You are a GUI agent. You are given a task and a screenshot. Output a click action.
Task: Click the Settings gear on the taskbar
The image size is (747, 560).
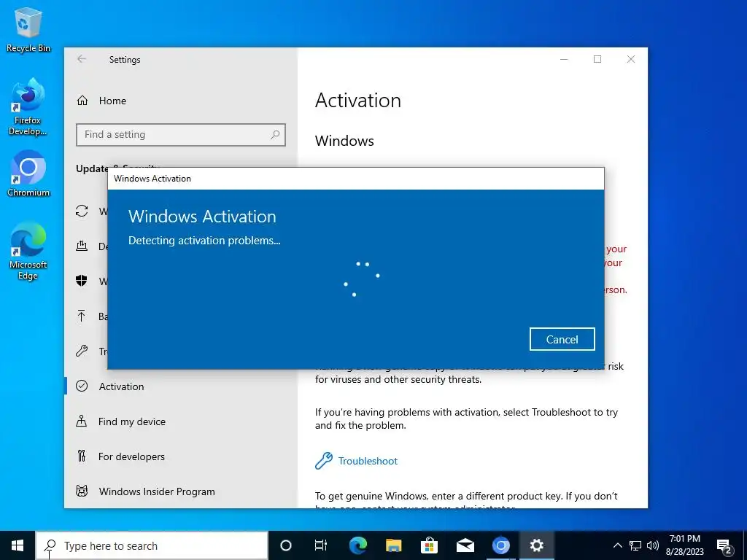click(x=536, y=545)
